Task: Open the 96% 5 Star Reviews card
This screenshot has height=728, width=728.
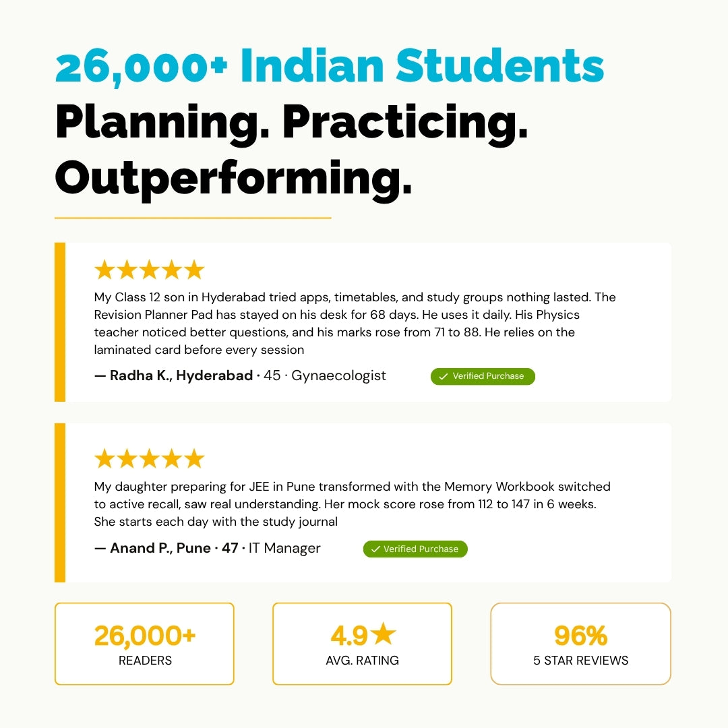Action: [580, 644]
